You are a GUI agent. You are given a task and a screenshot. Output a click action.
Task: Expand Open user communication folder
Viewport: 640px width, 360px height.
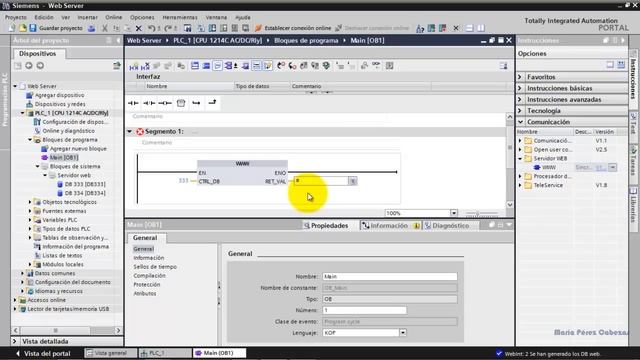[x=520, y=149]
